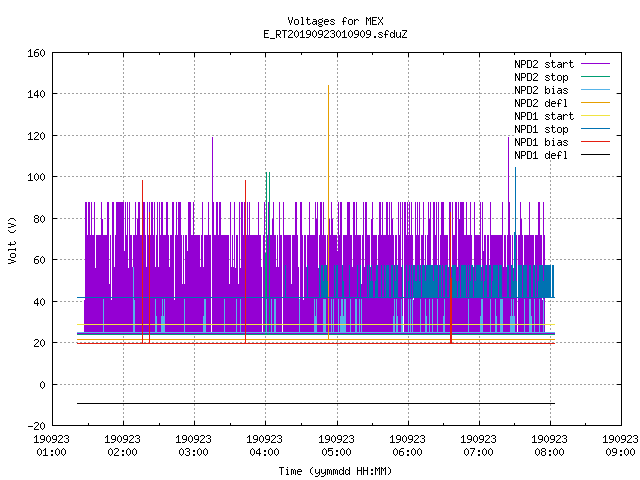Click the NPD2 stop green legend line

[x=595, y=77]
